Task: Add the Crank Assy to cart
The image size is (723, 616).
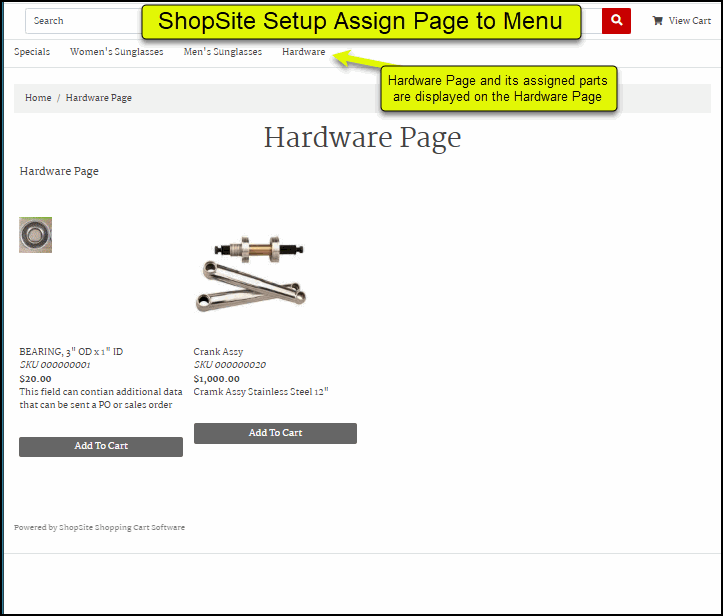Action: [275, 433]
